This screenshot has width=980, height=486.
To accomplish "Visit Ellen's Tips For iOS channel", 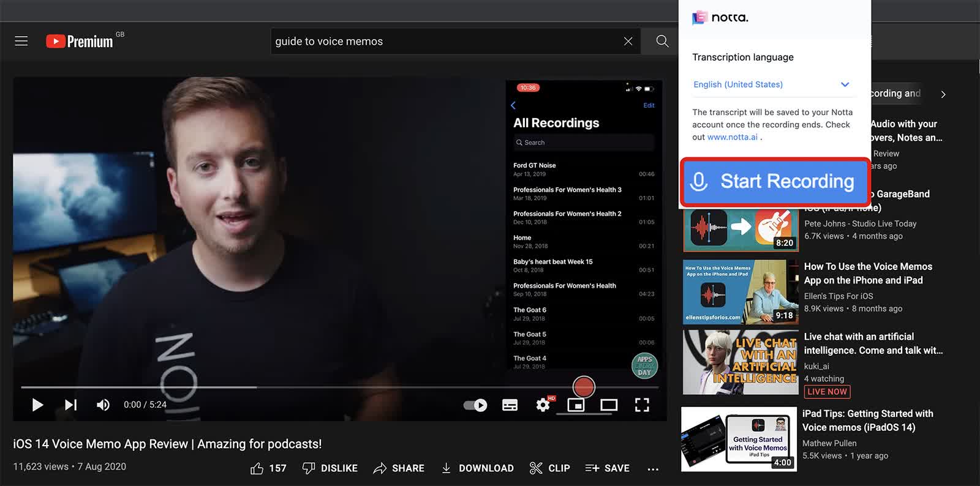I will coord(839,296).
